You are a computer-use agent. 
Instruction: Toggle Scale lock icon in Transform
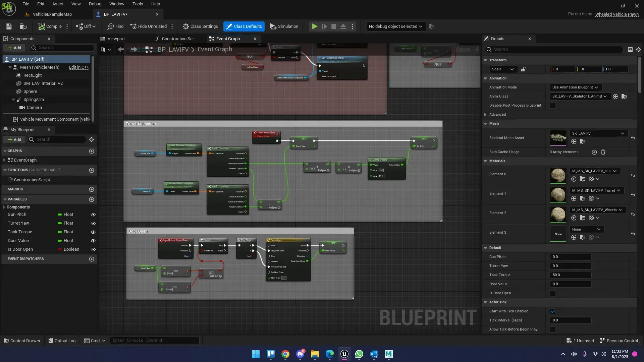[x=523, y=69]
